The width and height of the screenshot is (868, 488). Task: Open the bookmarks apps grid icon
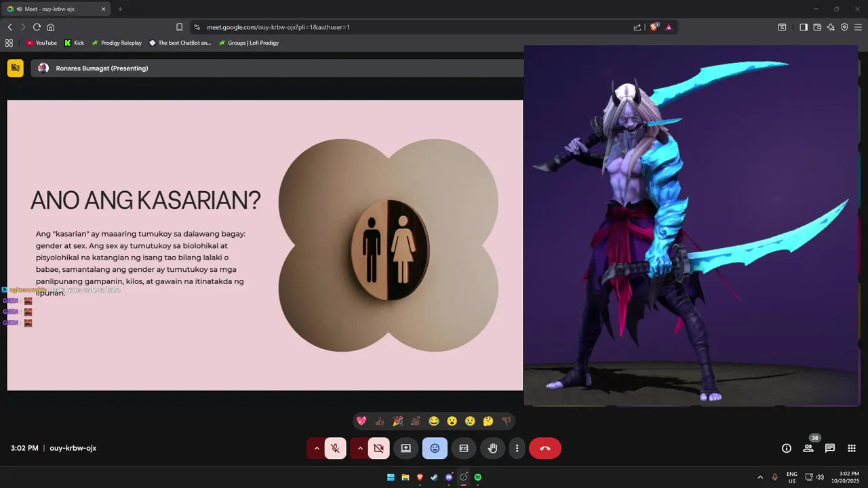click(9, 43)
